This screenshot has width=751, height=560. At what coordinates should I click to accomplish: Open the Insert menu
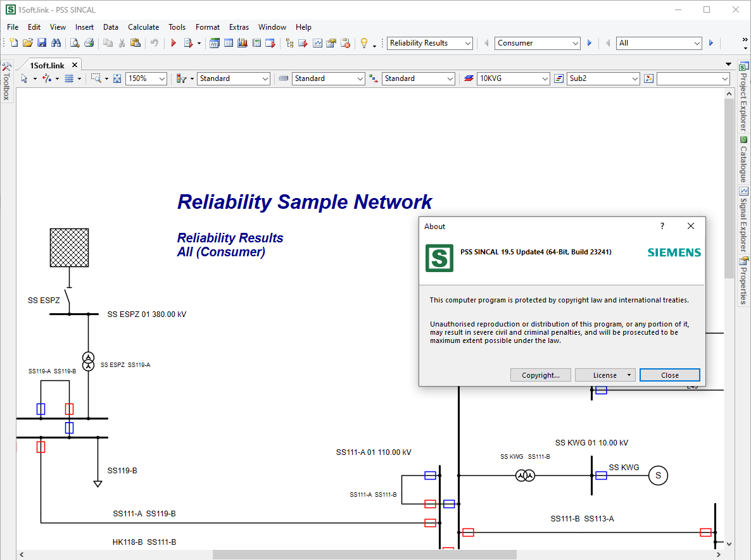pyautogui.click(x=84, y=27)
